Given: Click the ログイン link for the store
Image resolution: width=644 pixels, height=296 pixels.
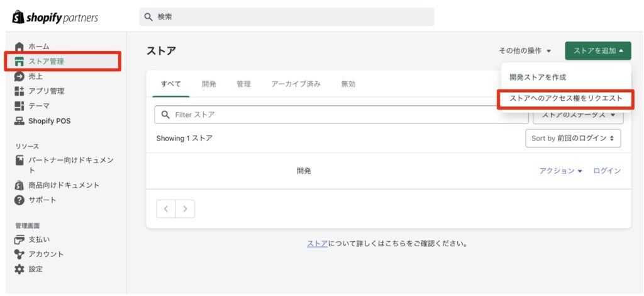Looking at the screenshot, I should pyautogui.click(x=607, y=171).
